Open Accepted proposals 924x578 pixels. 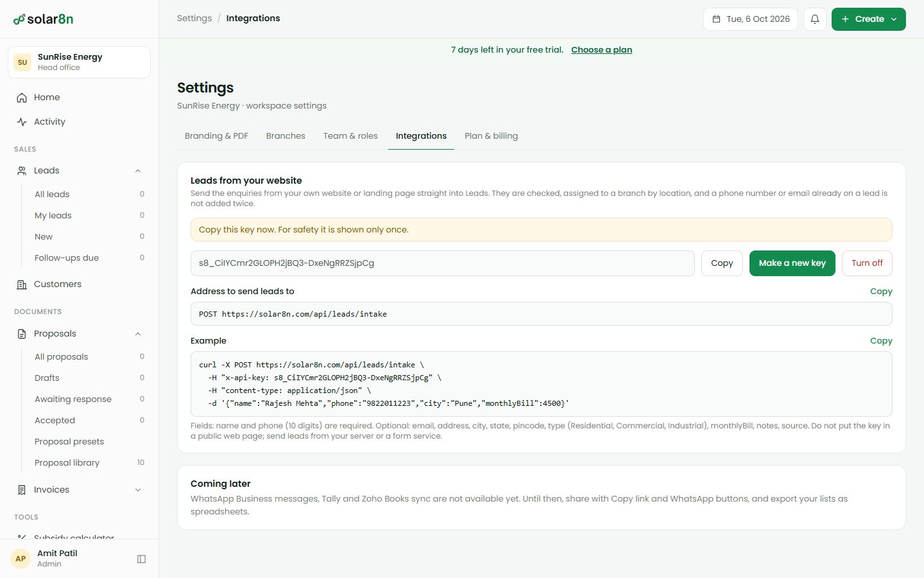89,421
